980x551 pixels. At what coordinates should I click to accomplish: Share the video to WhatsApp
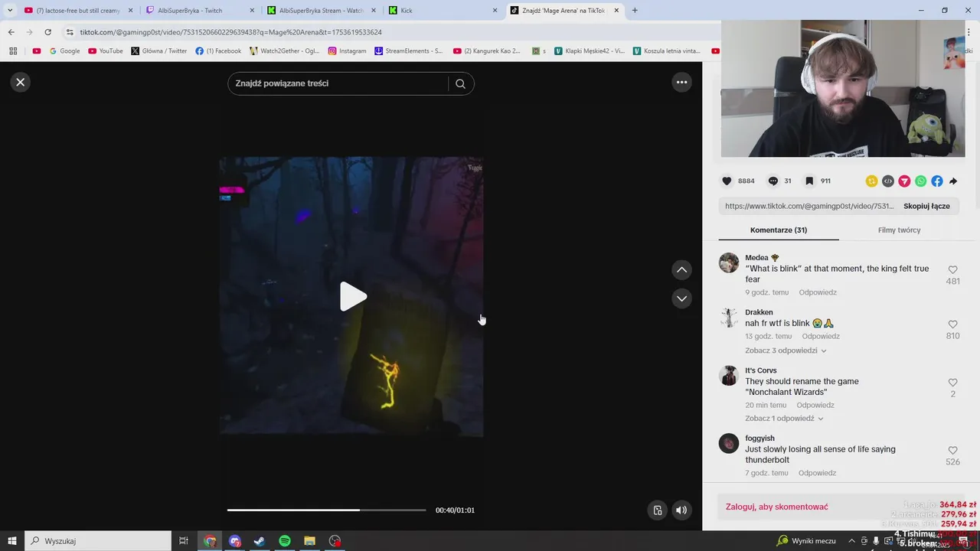920,181
